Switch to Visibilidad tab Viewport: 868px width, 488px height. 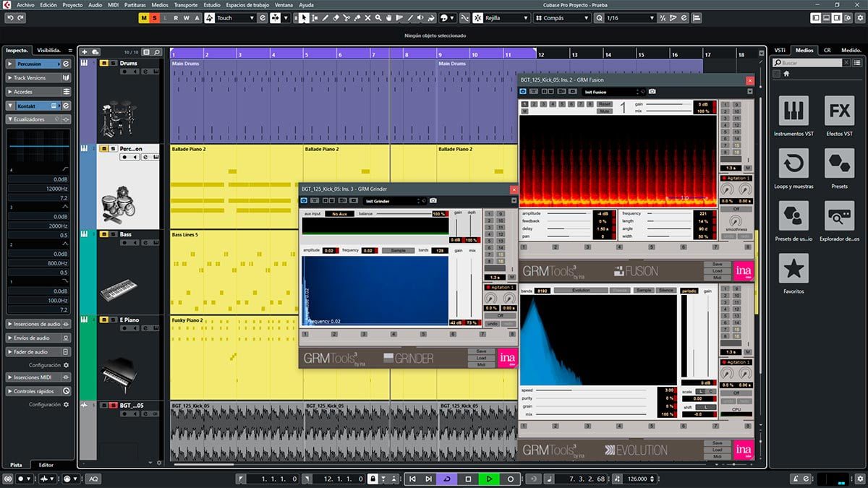51,50
